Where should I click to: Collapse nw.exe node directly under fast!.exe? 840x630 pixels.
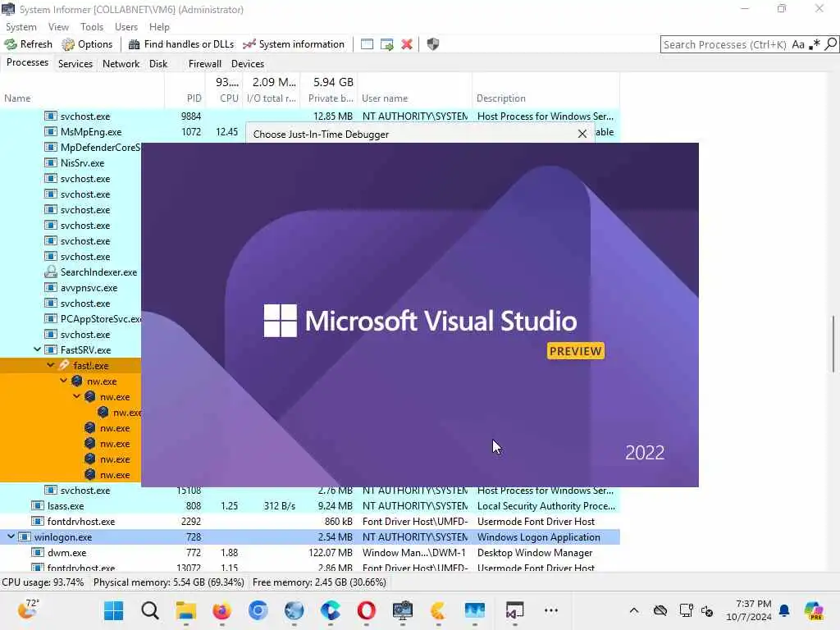[63, 381]
